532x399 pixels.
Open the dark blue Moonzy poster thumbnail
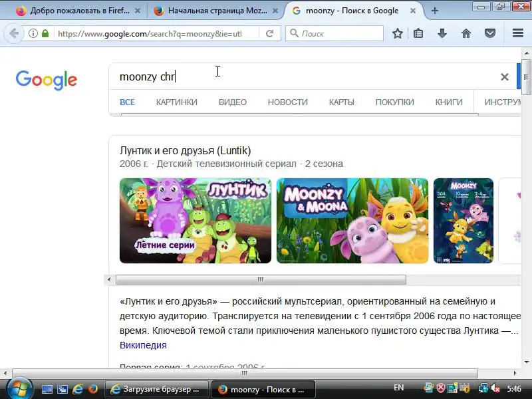pyautogui.click(x=464, y=221)
